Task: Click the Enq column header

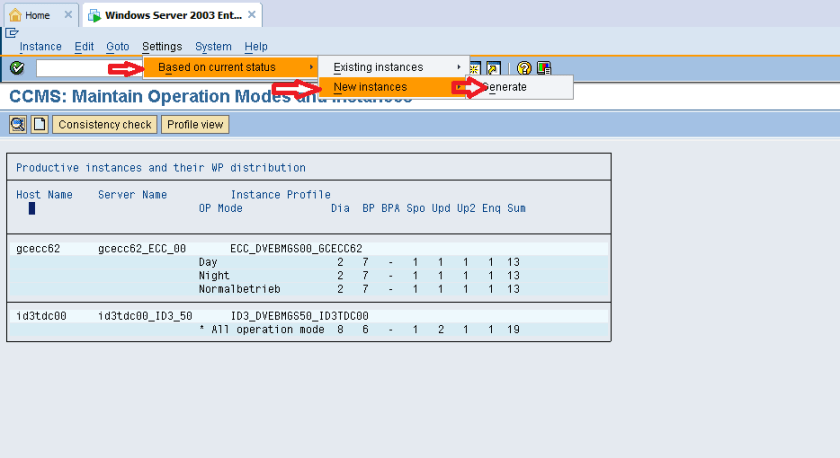Action: [x=491, y=208]
